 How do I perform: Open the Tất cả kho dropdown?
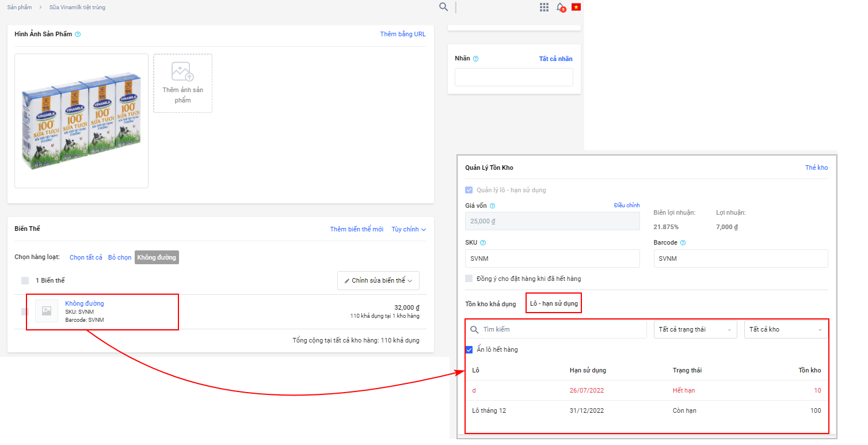point(785,329)
